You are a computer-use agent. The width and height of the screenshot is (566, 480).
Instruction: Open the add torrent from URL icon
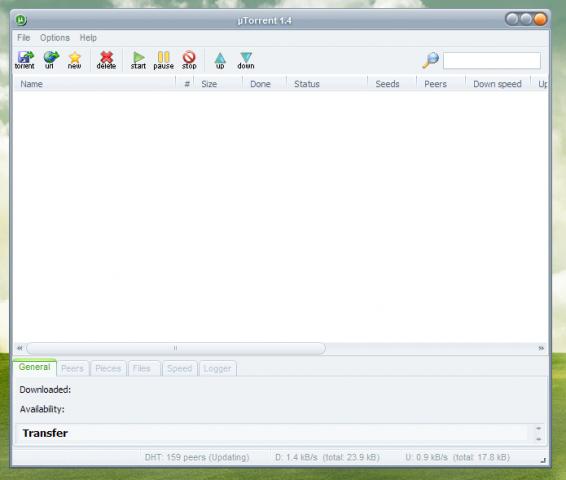pyautogui.click(x=51, y=60)
